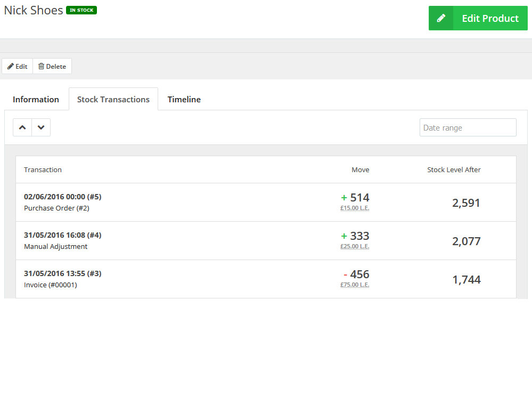Image resolution: width=532 pixels, height=404 pixels.
Task: Click the Stock Level After column header
Action: [x=454, y=169]
